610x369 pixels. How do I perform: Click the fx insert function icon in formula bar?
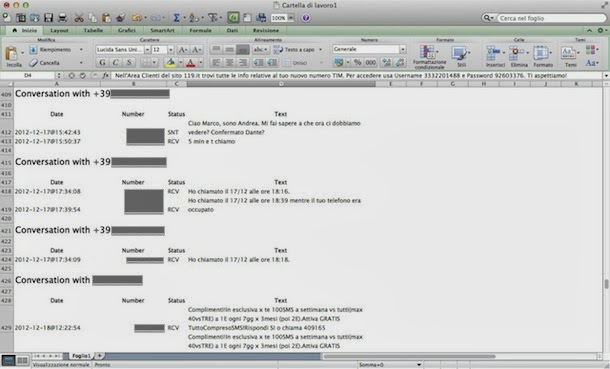(x=105, y=75)
